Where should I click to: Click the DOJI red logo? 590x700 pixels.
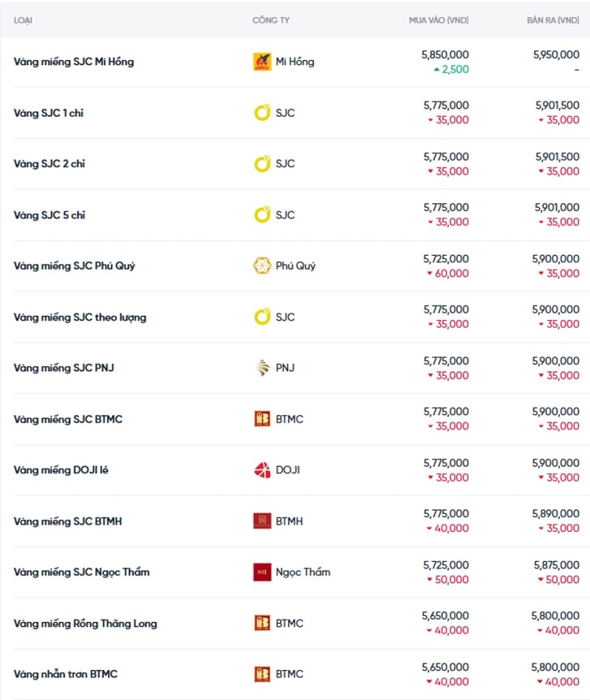[x=262, y=470]
